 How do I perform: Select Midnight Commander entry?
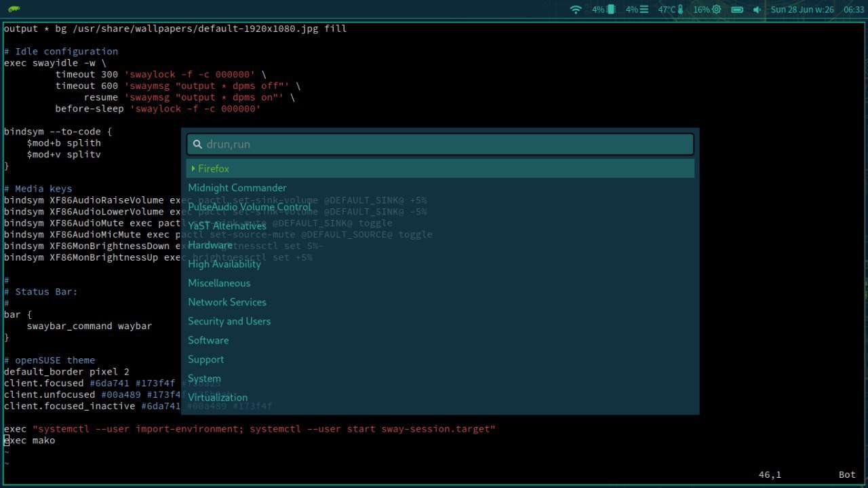coord(440,187)
